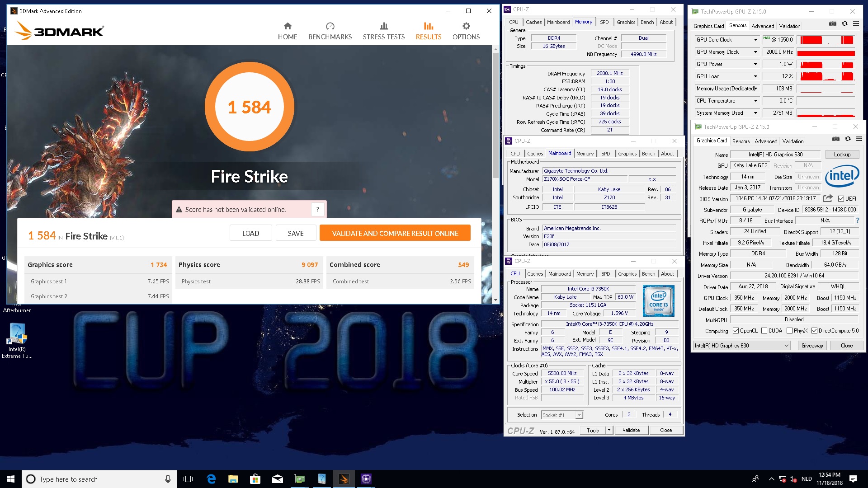Toggle the CUDA checkbox
Screen dimensions: 868x488
coord(764,331)
